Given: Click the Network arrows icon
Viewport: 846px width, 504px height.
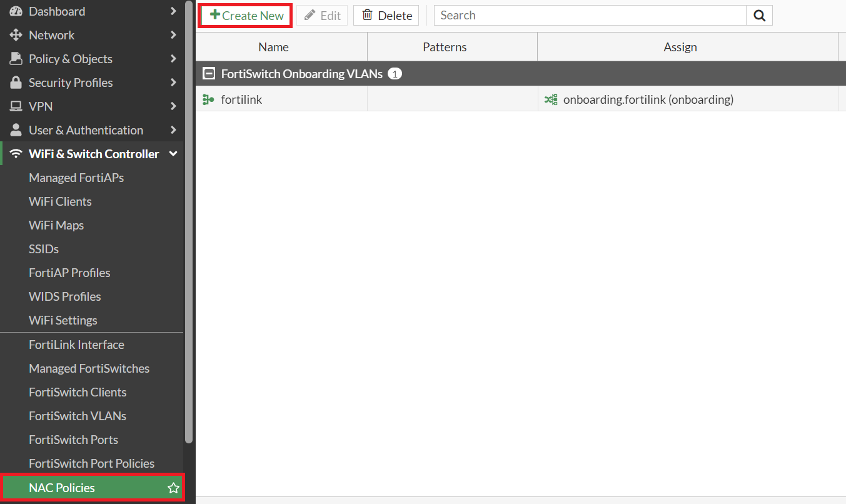Looking at the screenshot, I should (16, 35).
